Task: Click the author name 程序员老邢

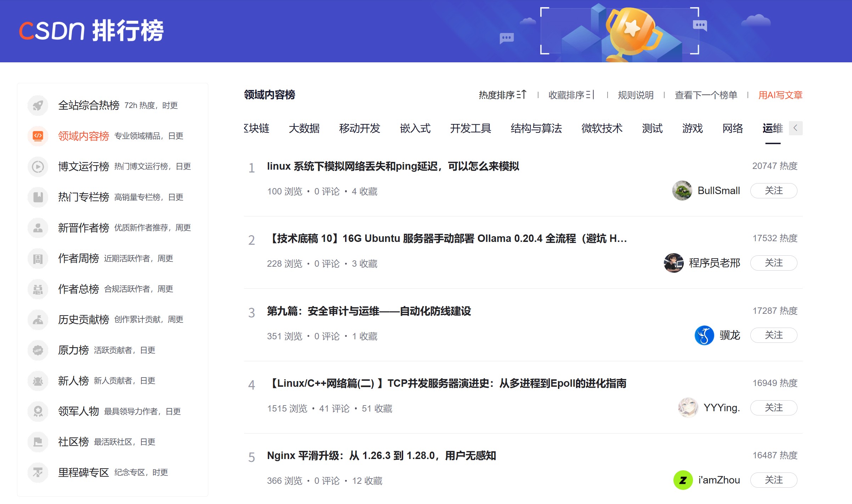Action: tap(715, 263)
